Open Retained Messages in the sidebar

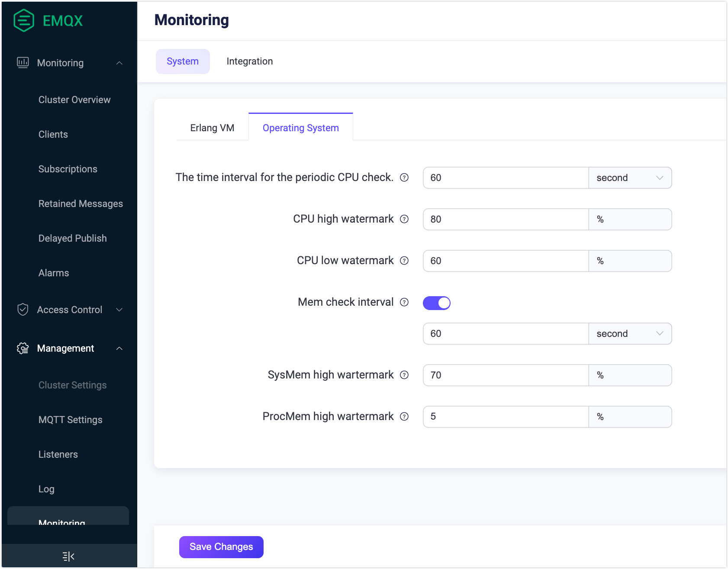point(81,204)
